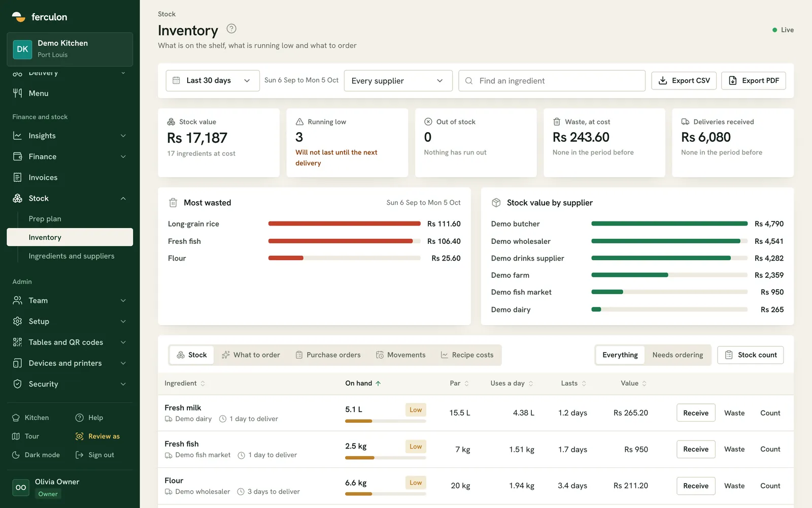This screenshot has height=508, width=812.
Task: Click the Review as icon
Action: coord(80,436)
